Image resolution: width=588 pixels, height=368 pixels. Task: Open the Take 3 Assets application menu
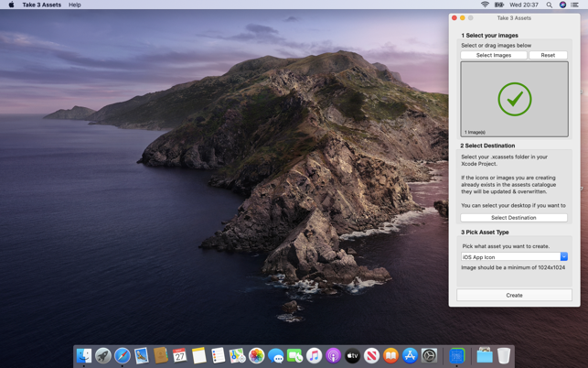point(42,5)
